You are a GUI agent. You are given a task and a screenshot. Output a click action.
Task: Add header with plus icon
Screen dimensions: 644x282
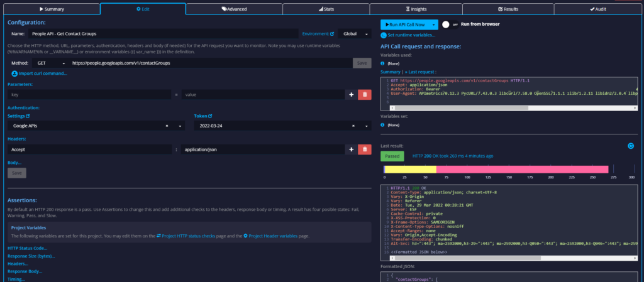click(x=351, y=149)
